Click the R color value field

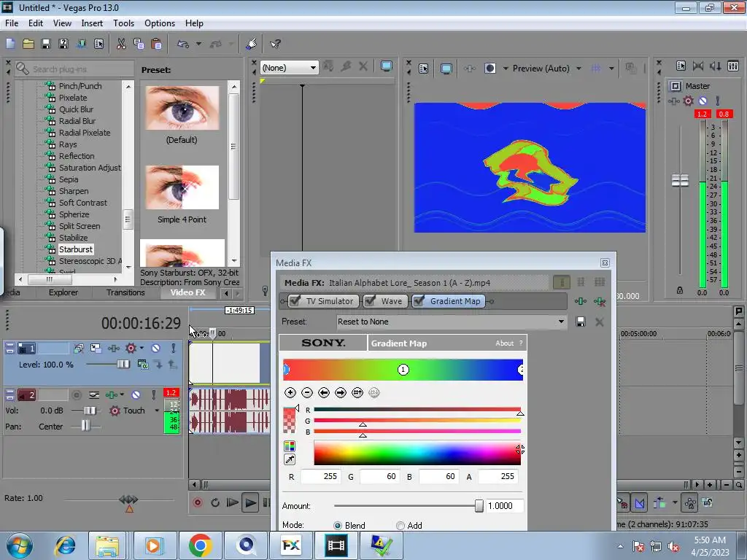pos(321,477)
